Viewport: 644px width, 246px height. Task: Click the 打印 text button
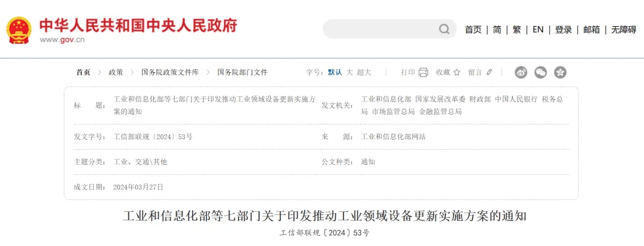408,72
